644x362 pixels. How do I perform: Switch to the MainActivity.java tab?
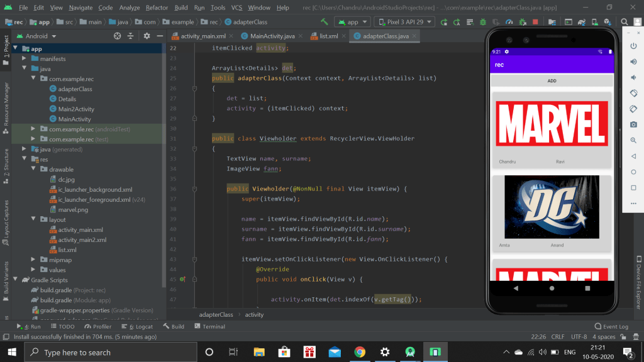coord(272,36)
